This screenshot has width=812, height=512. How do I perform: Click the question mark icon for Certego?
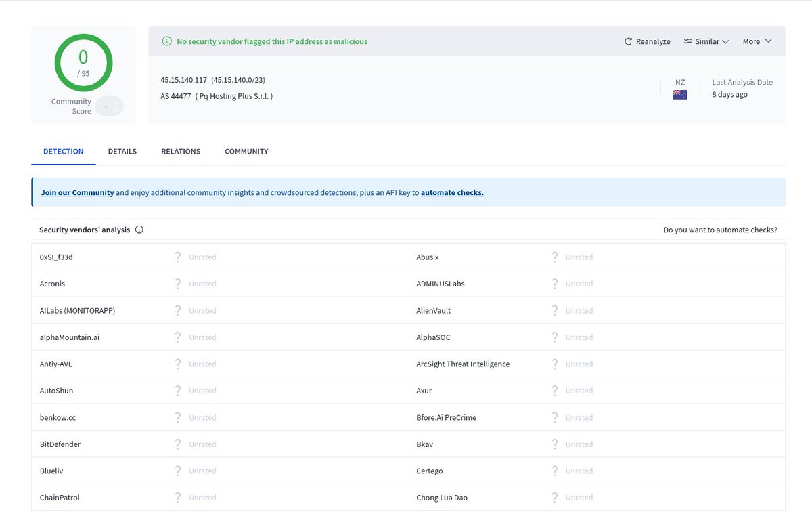(555, 471)
